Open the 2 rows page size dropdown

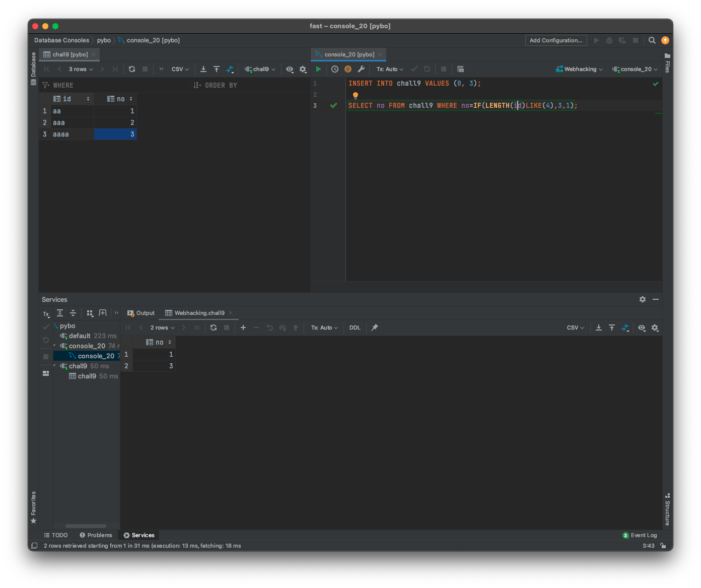coord(162,328)
